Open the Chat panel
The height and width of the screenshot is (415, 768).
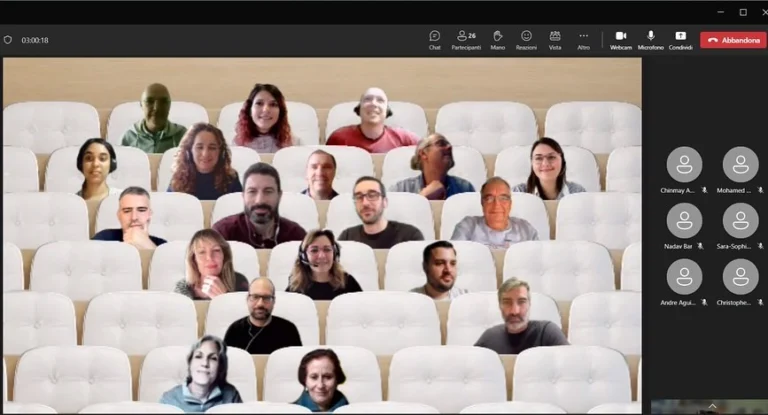[x=434, y=39]
